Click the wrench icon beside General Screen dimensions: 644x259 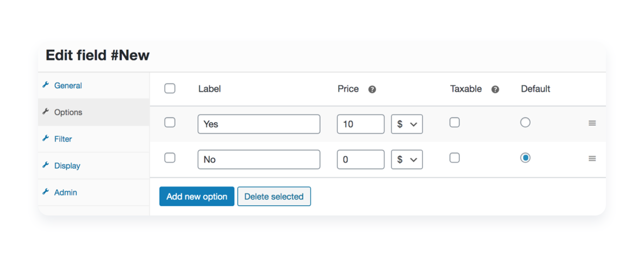coord(46,85)
